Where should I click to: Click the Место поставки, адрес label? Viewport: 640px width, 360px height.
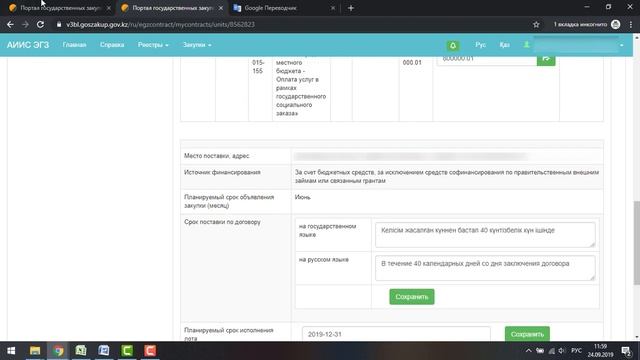(x=216, y=156)
